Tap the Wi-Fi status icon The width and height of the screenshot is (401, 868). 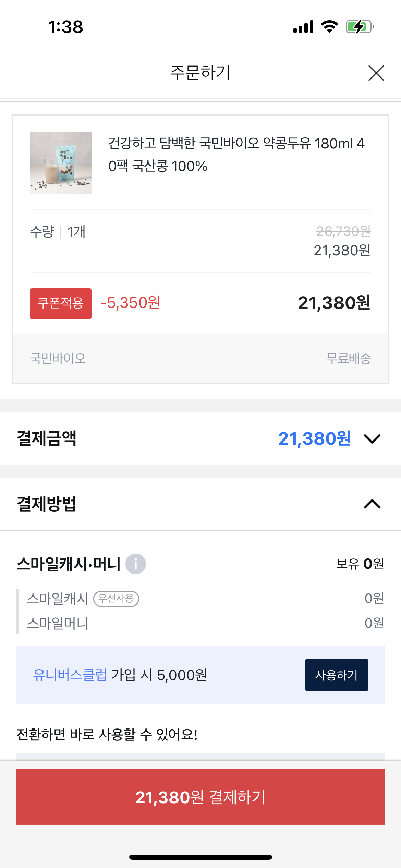pos(329,27)
